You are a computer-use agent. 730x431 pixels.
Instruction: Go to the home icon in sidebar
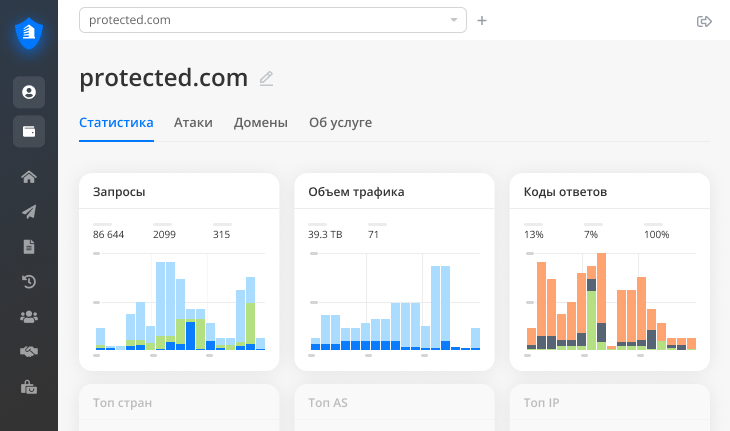[x=28, y=177]
